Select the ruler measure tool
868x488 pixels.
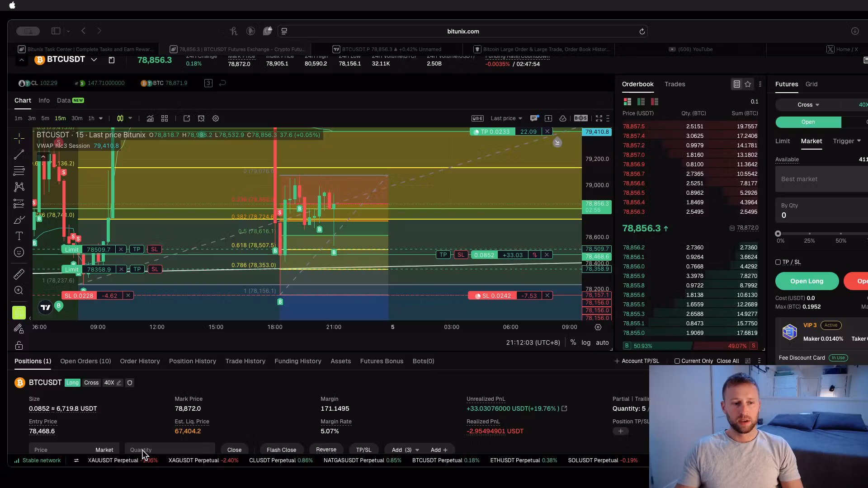(x=19, y=274)
